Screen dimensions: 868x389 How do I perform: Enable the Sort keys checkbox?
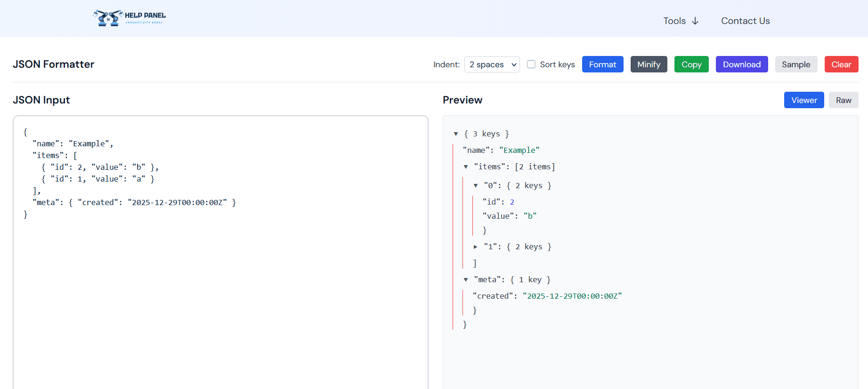click(x=531, y=64)
